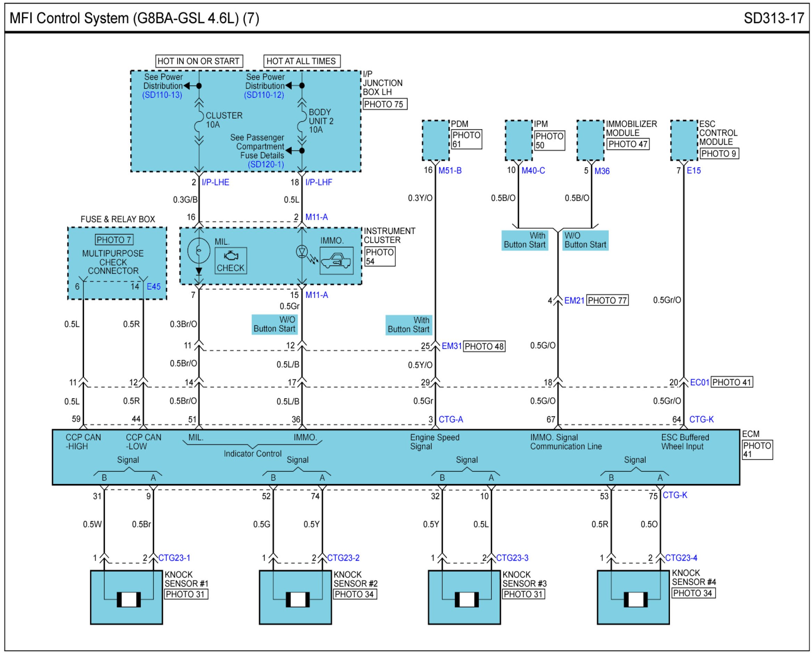The width and height of the screenshot is (812, 653).
Task: Select the E45 multipurpose check connector label
Action: (154, 286)
